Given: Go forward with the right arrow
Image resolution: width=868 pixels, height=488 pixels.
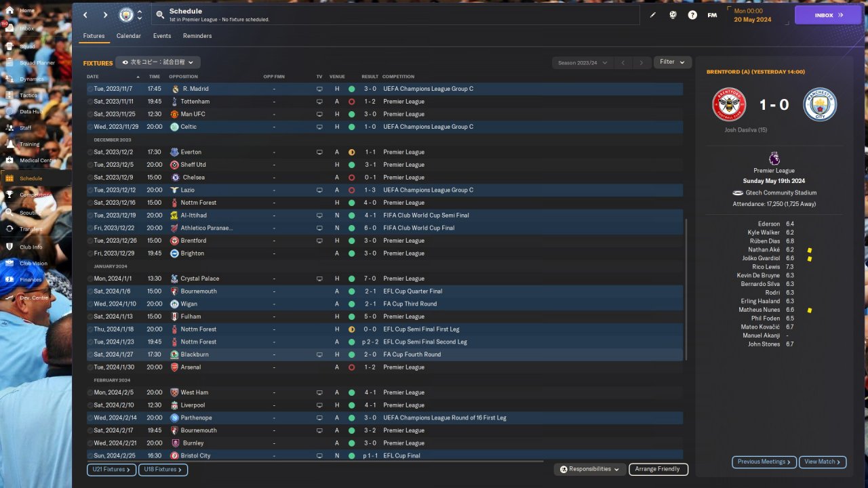Looking at the screenshot, I should 105,15.
